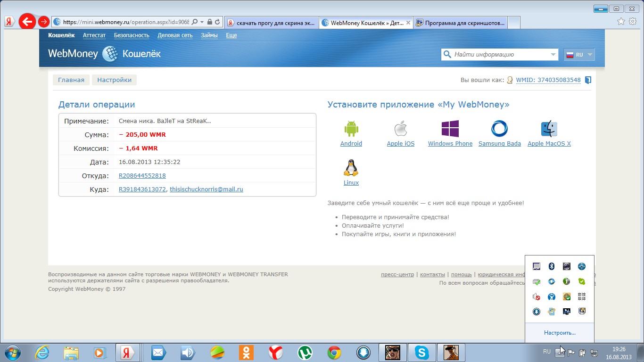The height and width of the screenshot is (362, 644).
Task: Open Odnoklassniki from the taskbar
Action: [x=247, y=352]
